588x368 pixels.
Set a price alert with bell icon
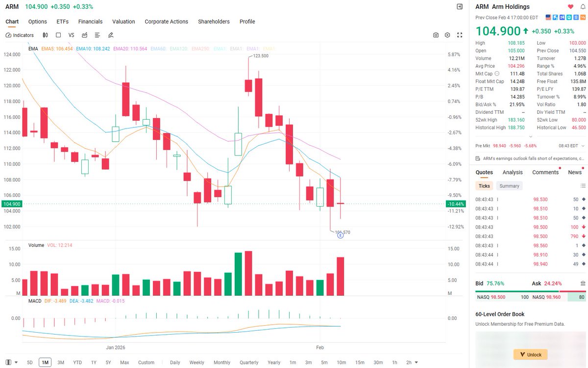583,7
